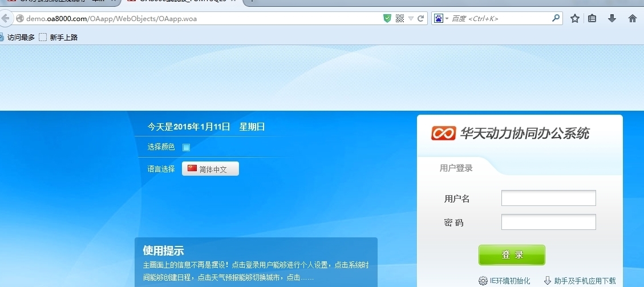Close the first browser tab
Viewport: 644px width, 287px height.
pos(114,1)
